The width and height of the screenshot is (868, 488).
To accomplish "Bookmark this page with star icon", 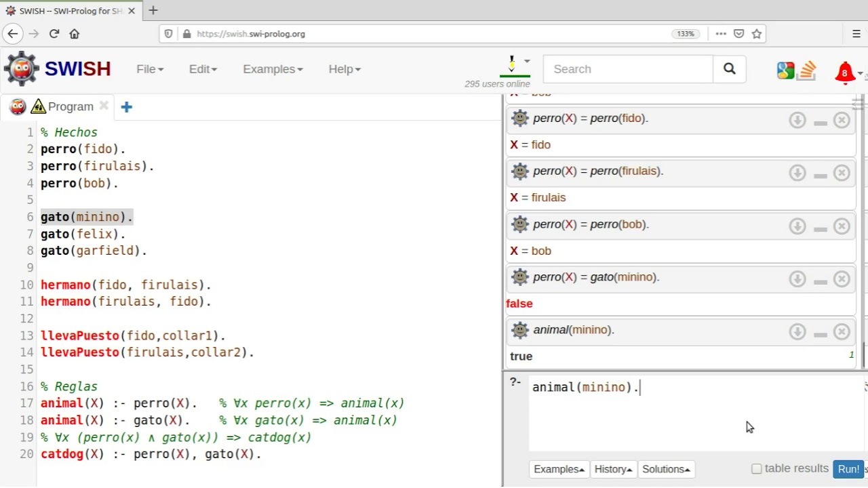I will [757, 34].
